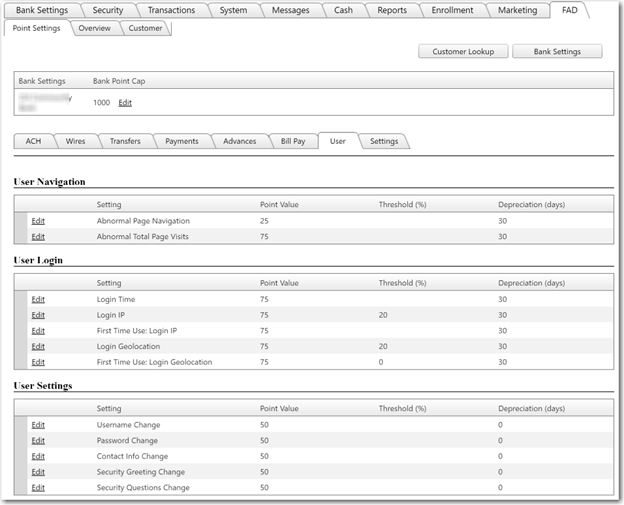Edit the Abnormal Total Page Visits setting
The height and width of the screenshot is (505, 624).
point(38,237)
